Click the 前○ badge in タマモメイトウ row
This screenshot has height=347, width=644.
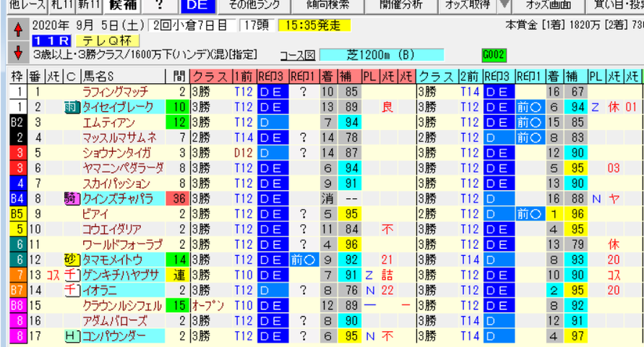(304, 260)
